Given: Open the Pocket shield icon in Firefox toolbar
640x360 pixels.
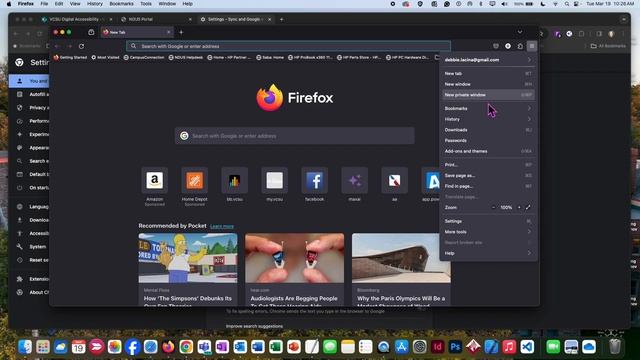Looking at the screenshot, I should (x=496, y=46).
